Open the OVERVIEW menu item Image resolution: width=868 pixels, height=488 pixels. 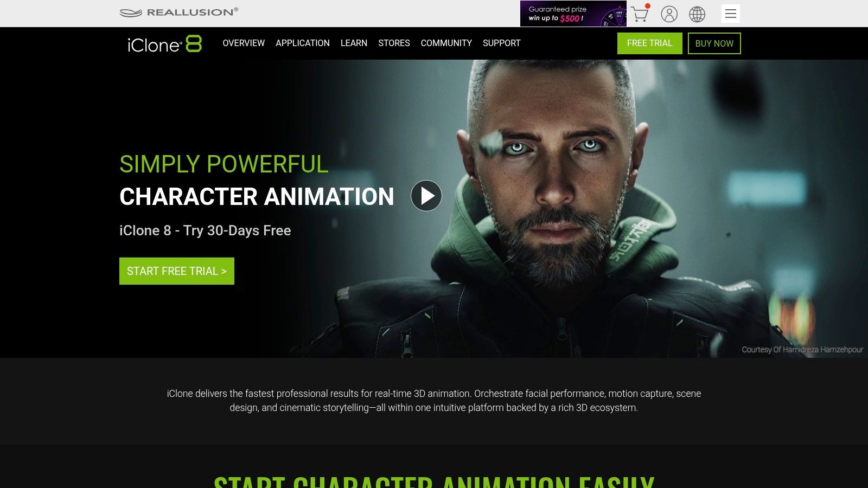click(244, 43)
